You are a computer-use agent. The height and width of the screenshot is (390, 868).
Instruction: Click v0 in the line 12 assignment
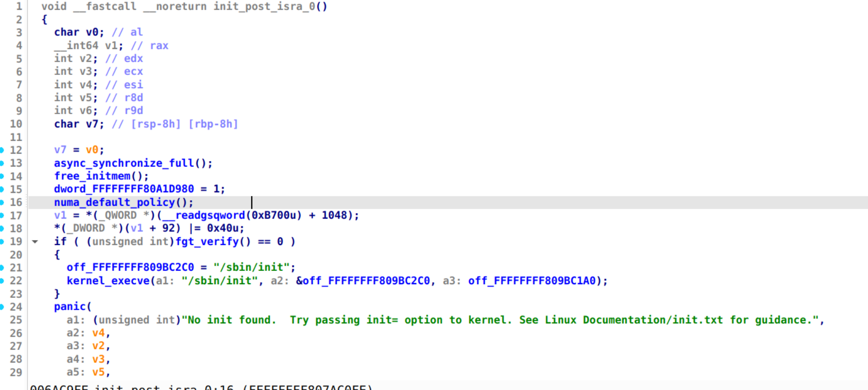pos(92,150)
